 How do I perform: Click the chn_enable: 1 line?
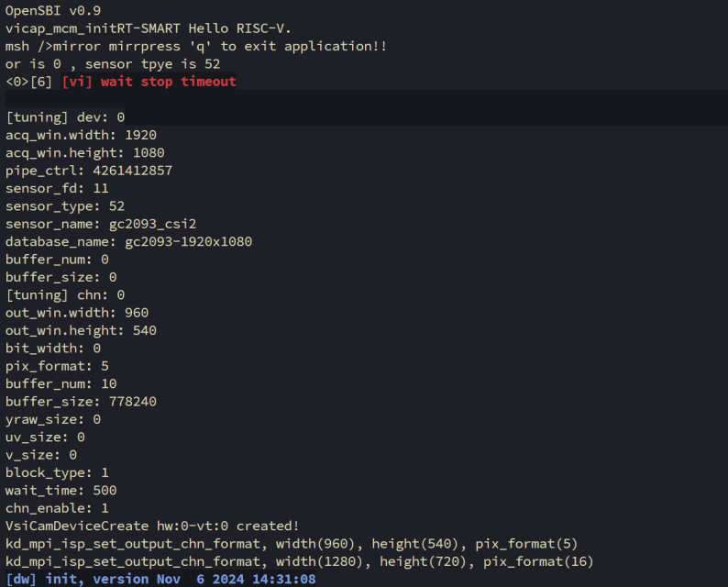point(57,508)
